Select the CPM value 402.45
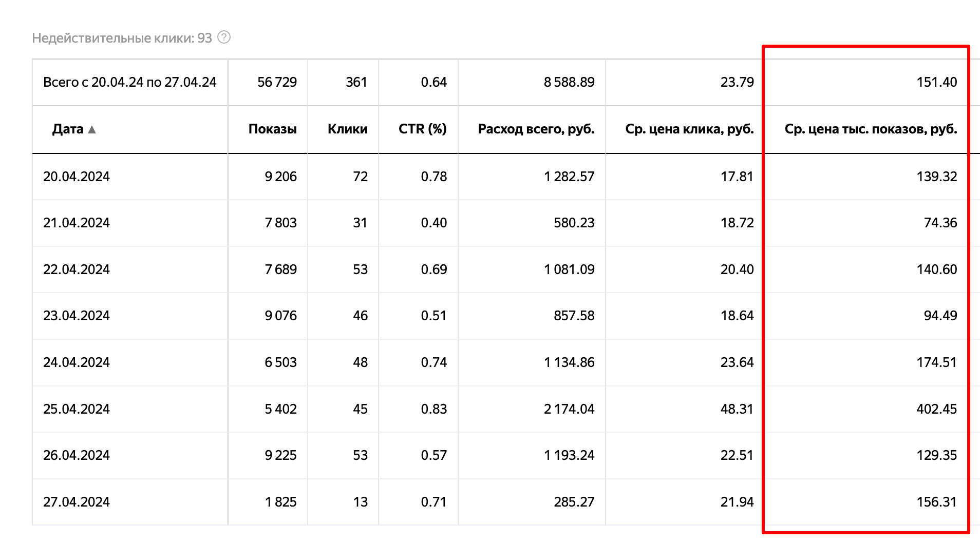980x543 pixels. coord(936,409)
